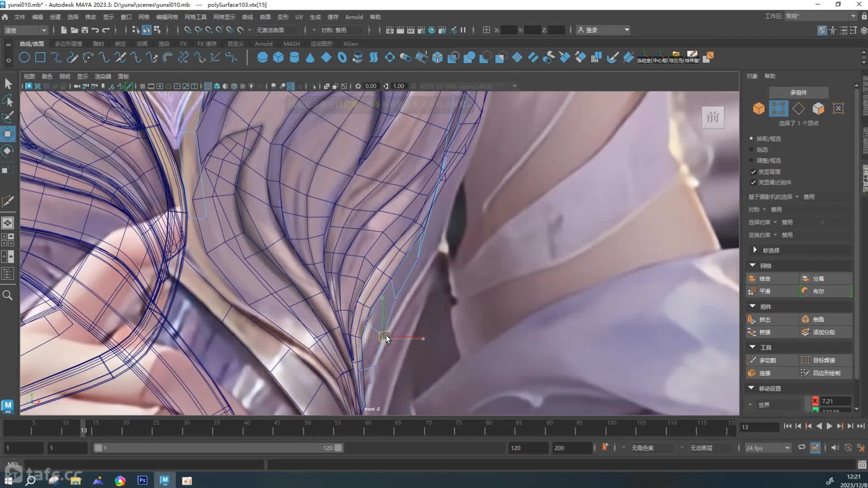
Task: Toggle the 亮显背面 checkbox
Action: [753, 172]
